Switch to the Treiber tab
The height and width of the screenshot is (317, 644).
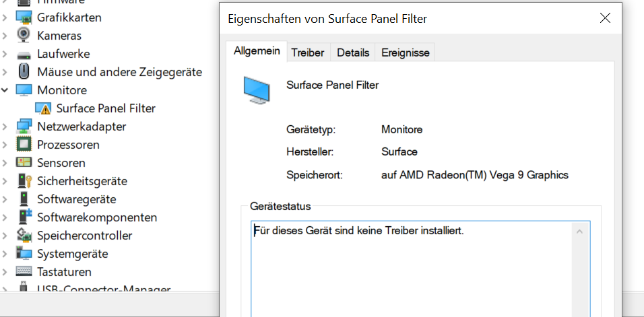tap(308, 52)
